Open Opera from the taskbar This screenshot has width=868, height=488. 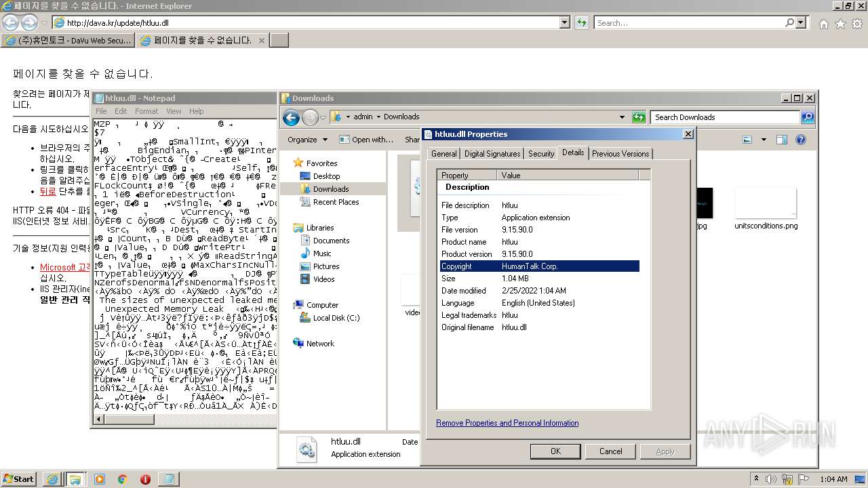(x=145, y=479)
